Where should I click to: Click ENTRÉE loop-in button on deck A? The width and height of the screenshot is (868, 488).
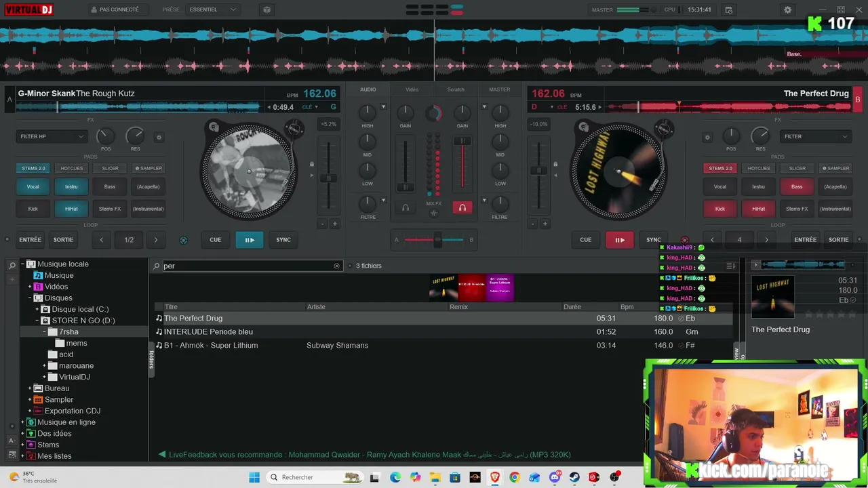31,240
